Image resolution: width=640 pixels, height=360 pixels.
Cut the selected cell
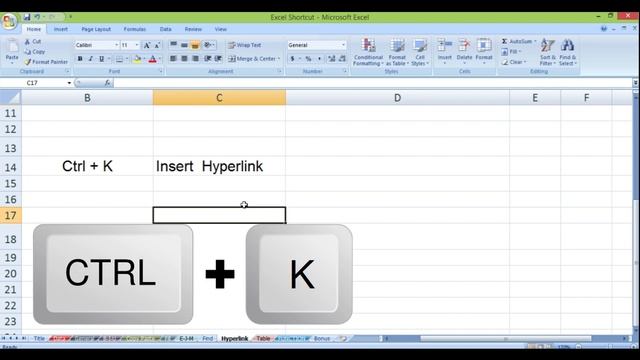click(x=33, y=42)
